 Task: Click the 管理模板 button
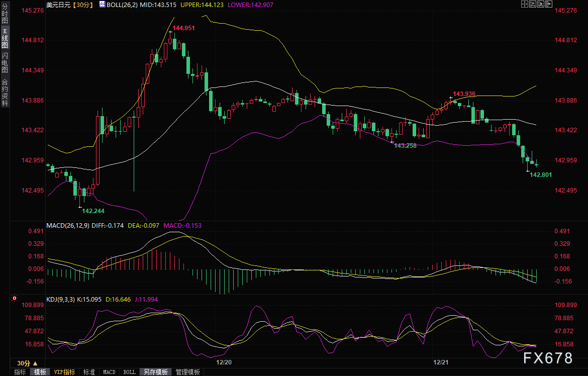(188, 372)
